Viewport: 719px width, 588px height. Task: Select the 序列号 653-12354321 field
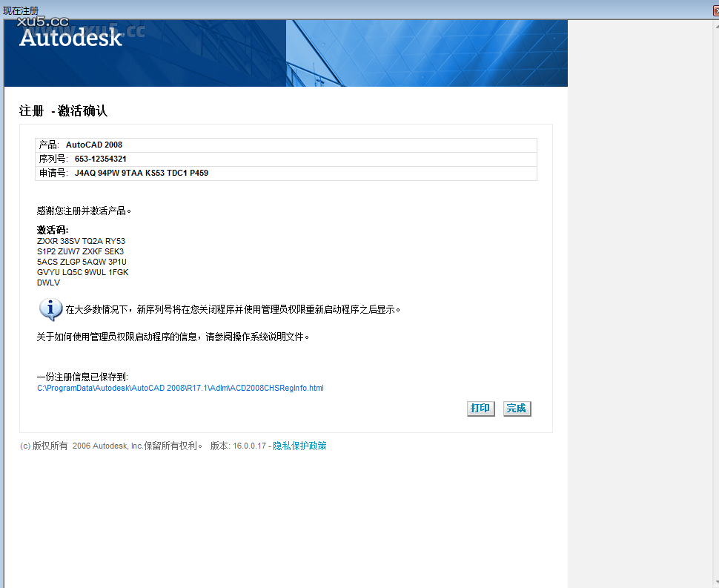(286, 159)
